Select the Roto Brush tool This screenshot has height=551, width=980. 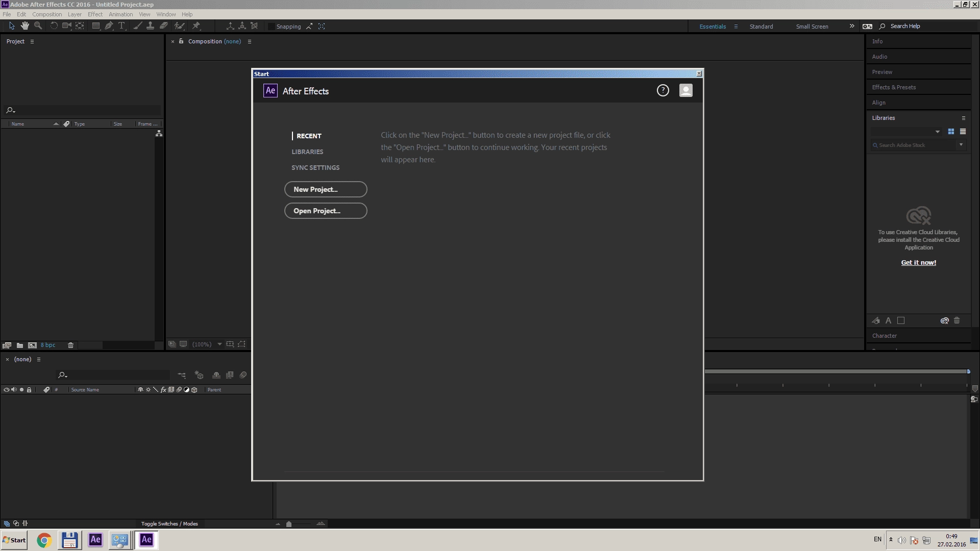coord(179,26)
